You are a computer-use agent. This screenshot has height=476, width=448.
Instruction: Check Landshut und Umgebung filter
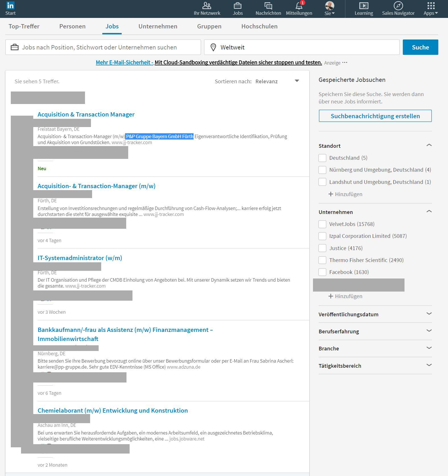click(322, 182)
